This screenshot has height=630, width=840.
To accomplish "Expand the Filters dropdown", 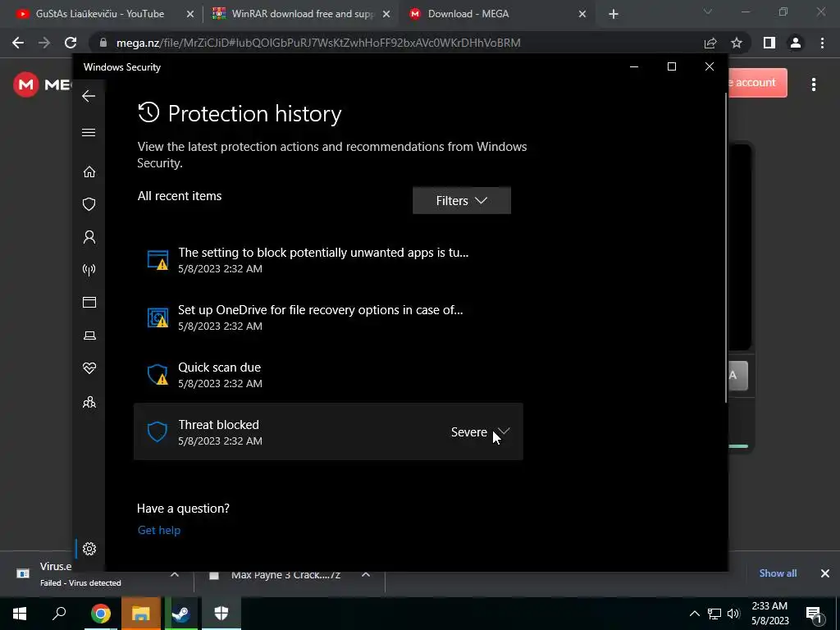I will pyautogui.click(x=461, y=200).
